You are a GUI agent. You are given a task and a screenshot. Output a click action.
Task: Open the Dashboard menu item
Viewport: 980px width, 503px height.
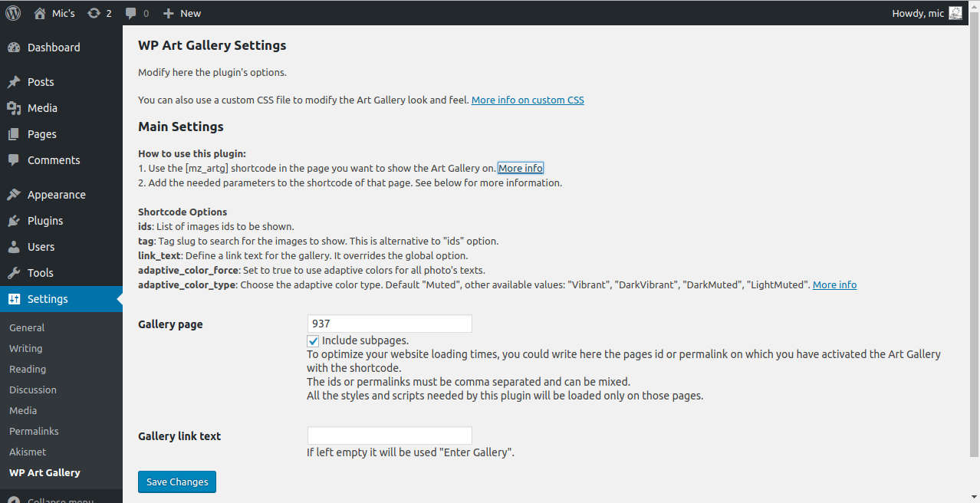click(54, 48)
